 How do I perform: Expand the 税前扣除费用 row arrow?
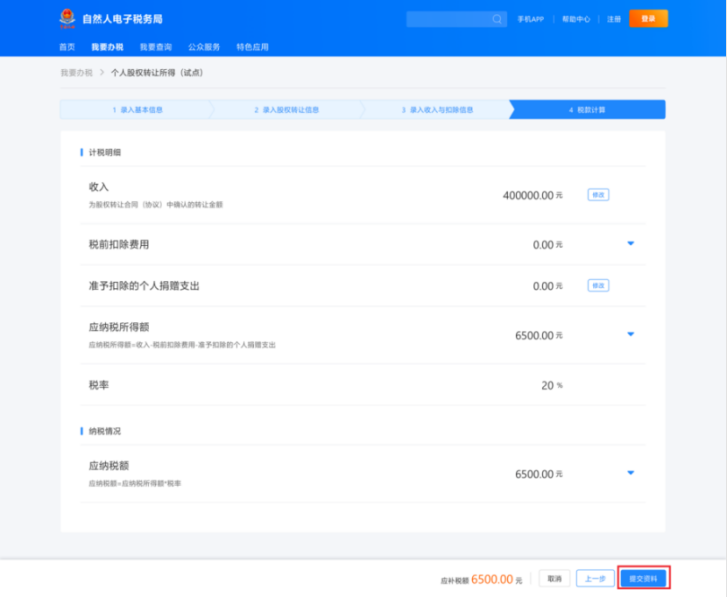pos(630,244)
